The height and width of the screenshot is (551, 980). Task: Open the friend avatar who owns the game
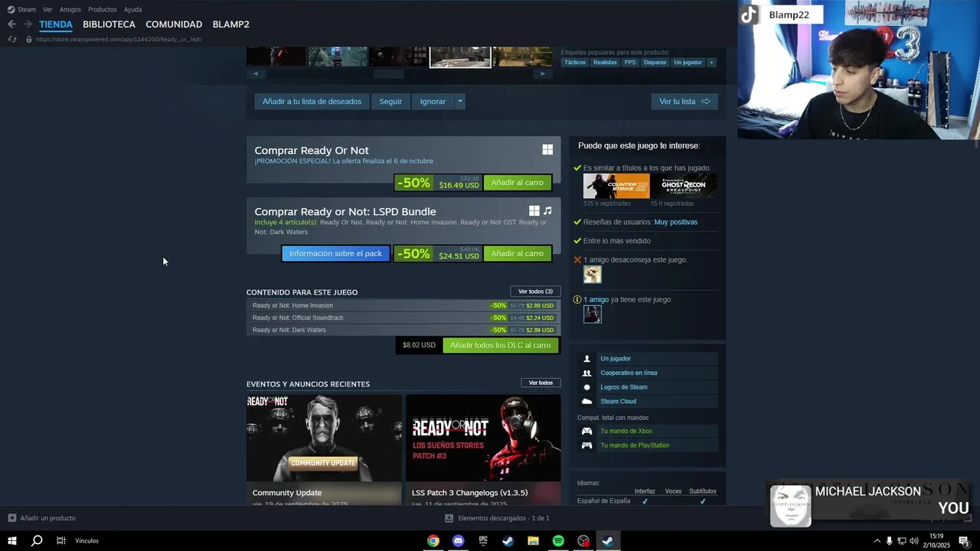pos(593,314)
